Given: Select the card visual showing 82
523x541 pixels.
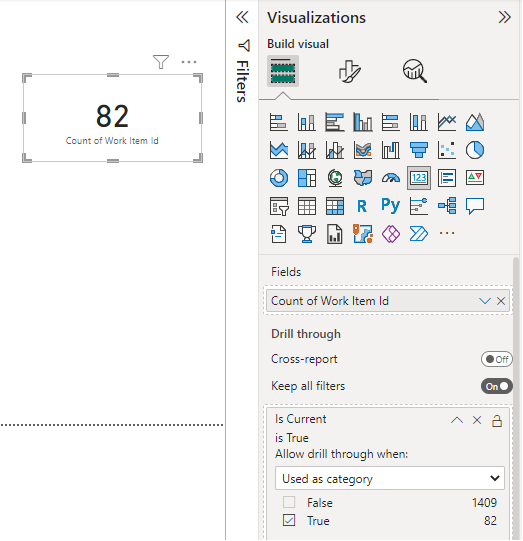Looking at the screenshot, I should click(x=112, y=118).
